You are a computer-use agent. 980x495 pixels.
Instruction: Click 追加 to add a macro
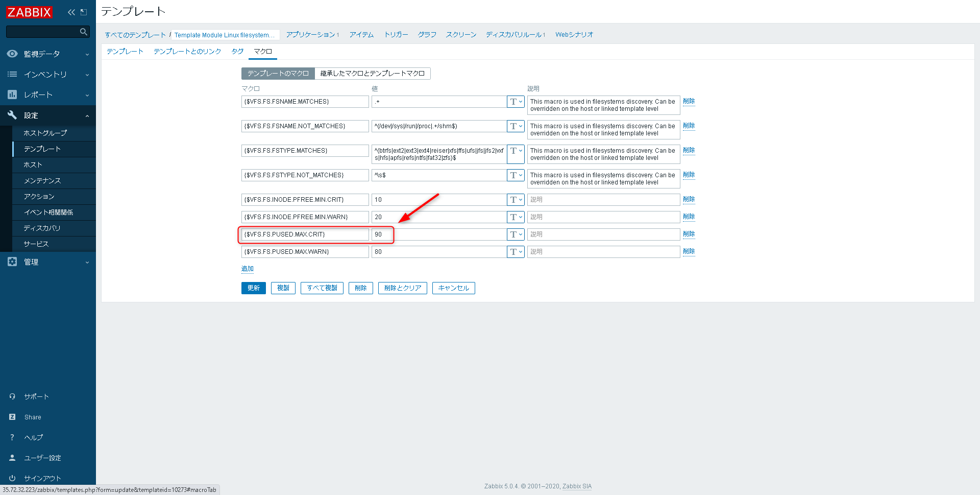point(248,269)
